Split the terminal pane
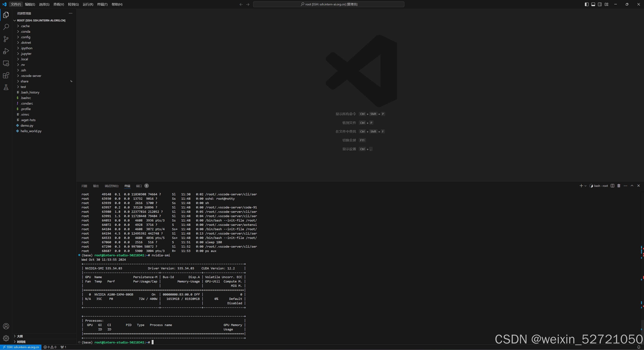This screenshot has width=644, height=350. point(612,186)
